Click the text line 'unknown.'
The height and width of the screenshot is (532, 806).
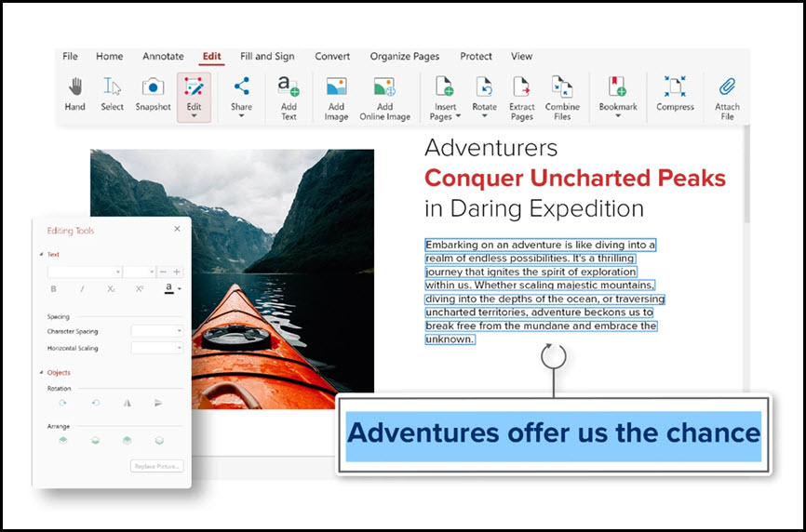coord(450,339)
